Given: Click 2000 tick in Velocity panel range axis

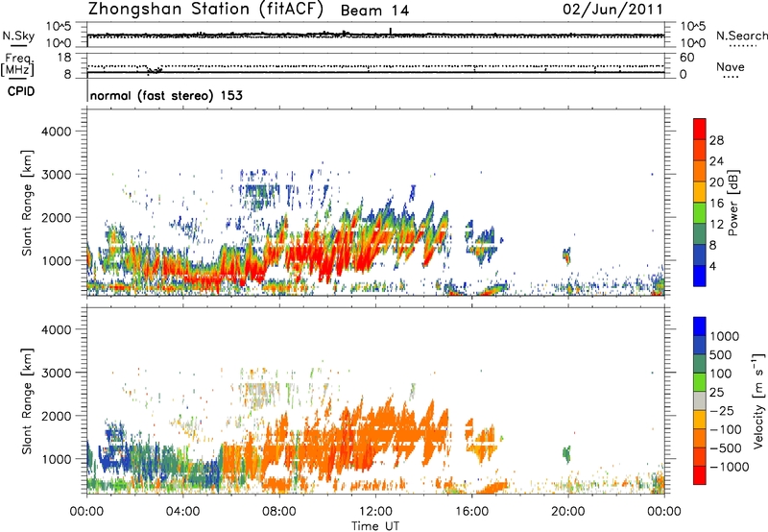Looking at the screenshot, I should pos(57,416).
